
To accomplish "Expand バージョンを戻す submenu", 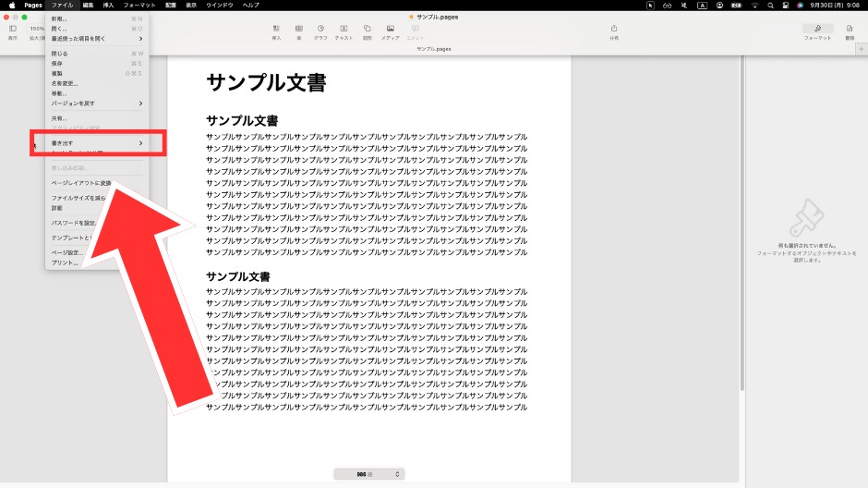I will pos(97,104).
